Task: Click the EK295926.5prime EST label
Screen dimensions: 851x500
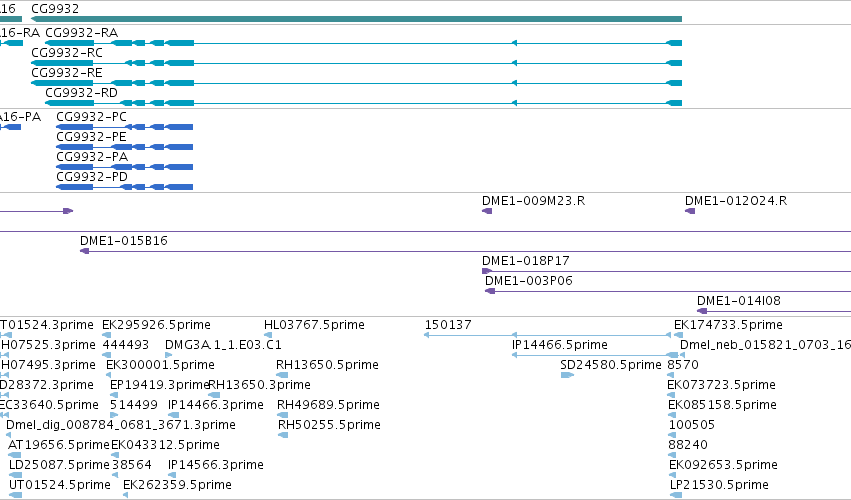Action: (156, 325)
